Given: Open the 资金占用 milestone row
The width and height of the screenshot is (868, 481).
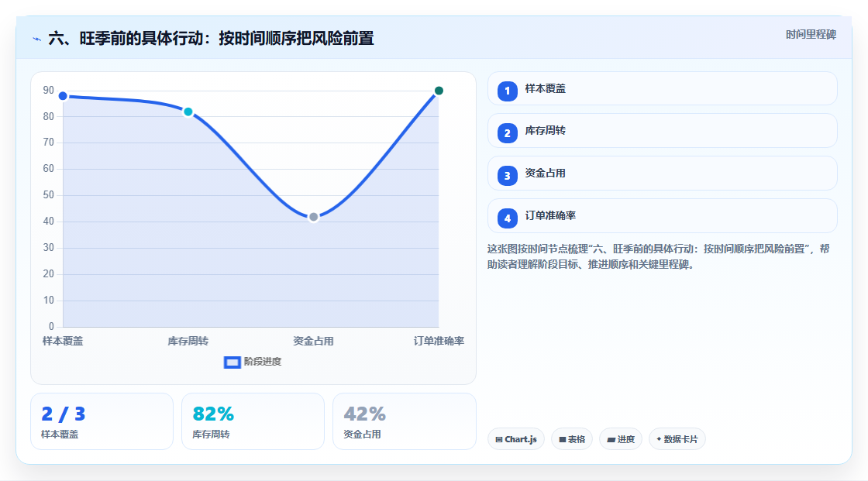Looking at the screenshot, I should (662, 174).
